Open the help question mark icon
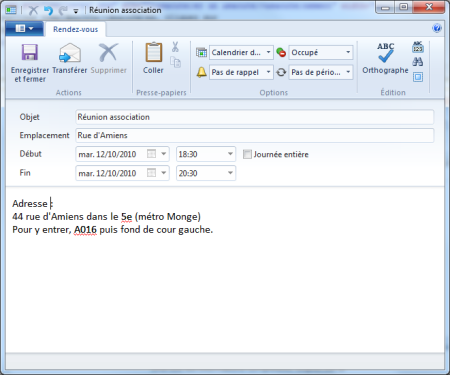This screenshot has height=375, width=450. click(437, 28)
